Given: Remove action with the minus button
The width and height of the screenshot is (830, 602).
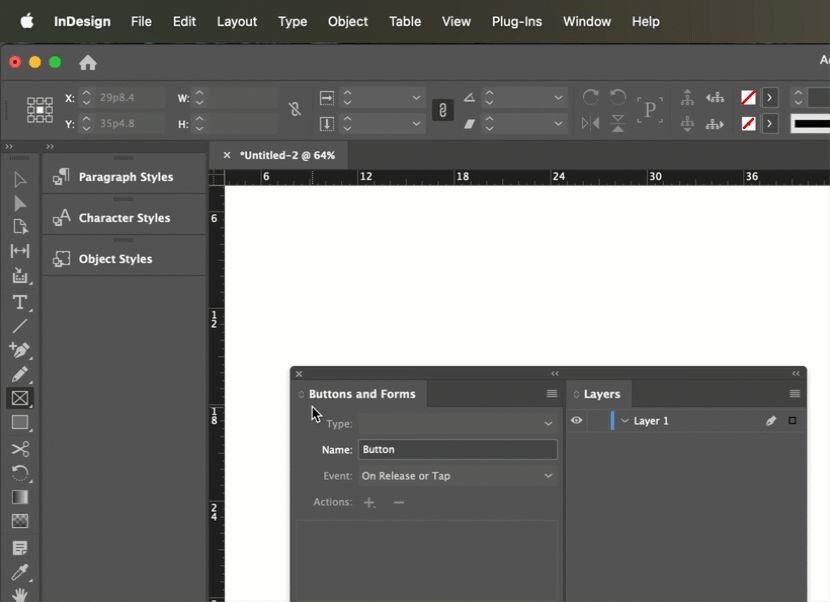Looking at the screenshot, I should coord(399,502).
